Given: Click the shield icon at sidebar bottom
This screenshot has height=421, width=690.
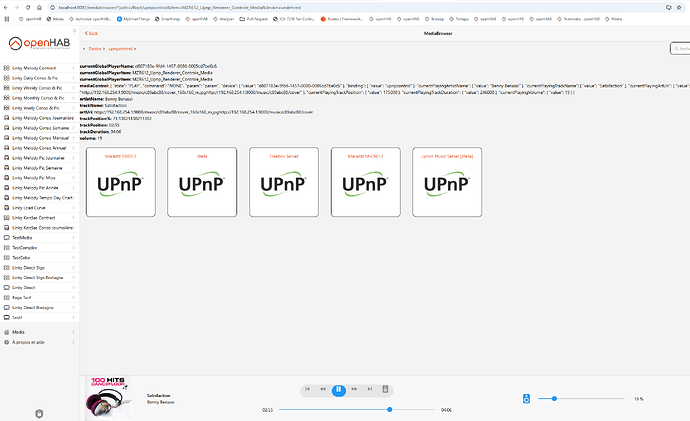Looking at the screenshot, I should 39,414.
